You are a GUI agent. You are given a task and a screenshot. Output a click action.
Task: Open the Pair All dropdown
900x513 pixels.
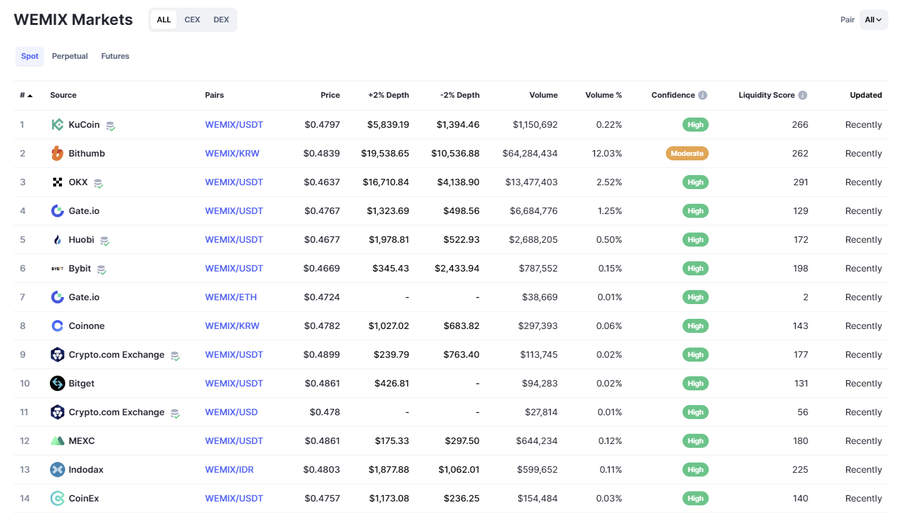point(874,20)
